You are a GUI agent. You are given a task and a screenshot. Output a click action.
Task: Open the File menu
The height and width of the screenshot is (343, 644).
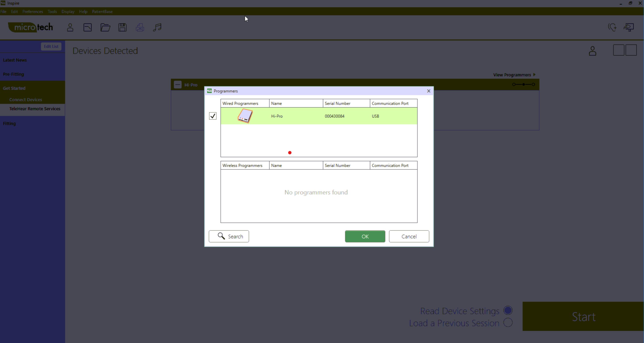pyautogui.click(x=3, y=11)
